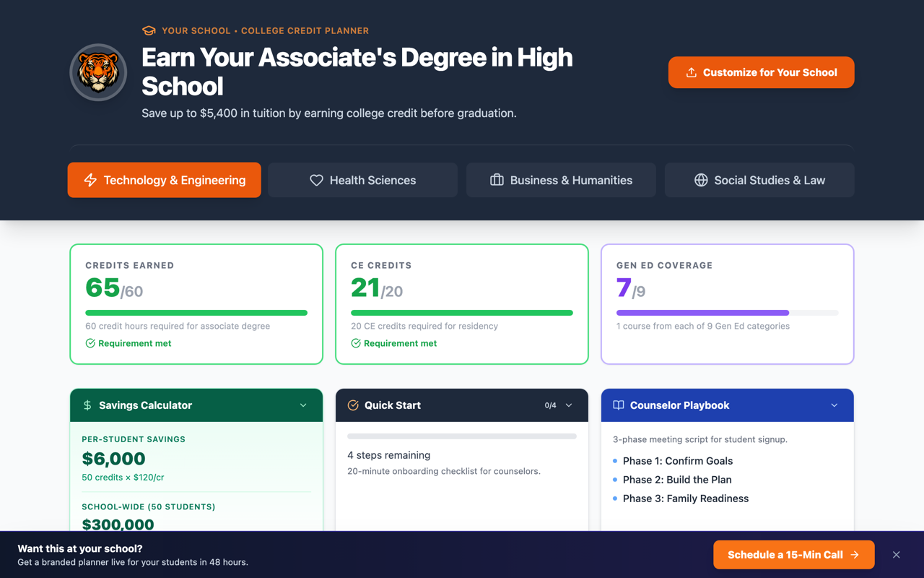Click the 0/4 counter in Quick Start header
This screenshot has width=924, height=578.
click(x=550, y=405)
